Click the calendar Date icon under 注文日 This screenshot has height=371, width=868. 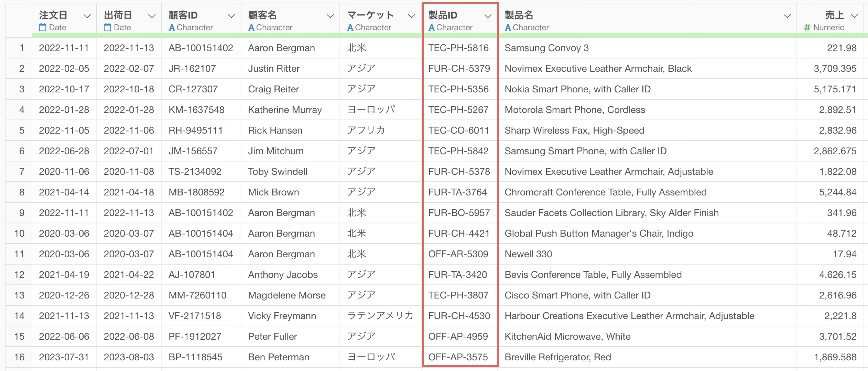pyautogui.click(x=42, y=27)
